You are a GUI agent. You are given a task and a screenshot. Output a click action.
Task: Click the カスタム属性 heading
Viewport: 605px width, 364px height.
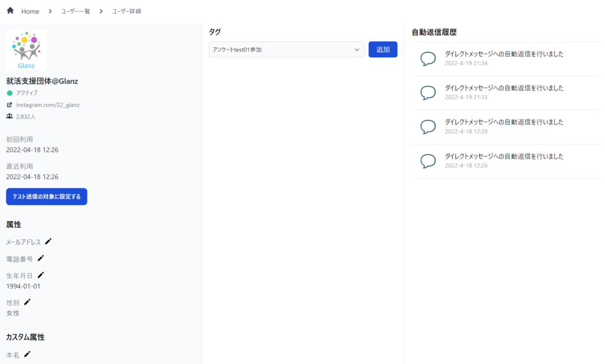point(25,337)
